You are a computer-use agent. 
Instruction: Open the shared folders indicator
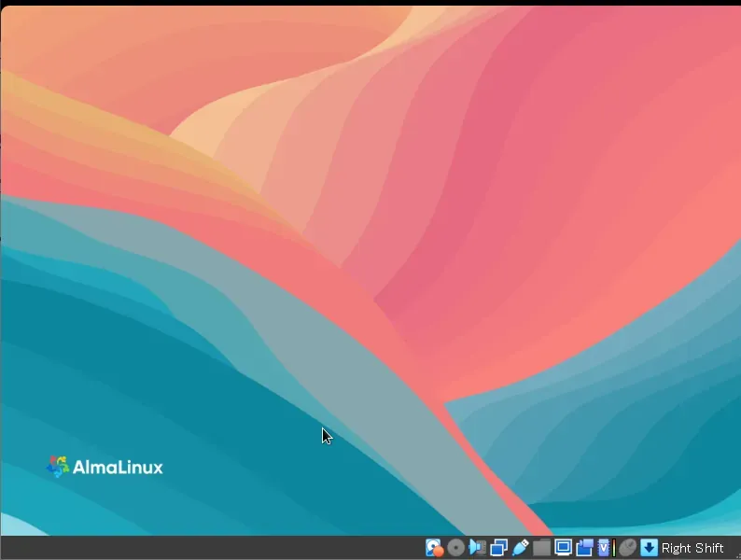[x=542, y=548]
